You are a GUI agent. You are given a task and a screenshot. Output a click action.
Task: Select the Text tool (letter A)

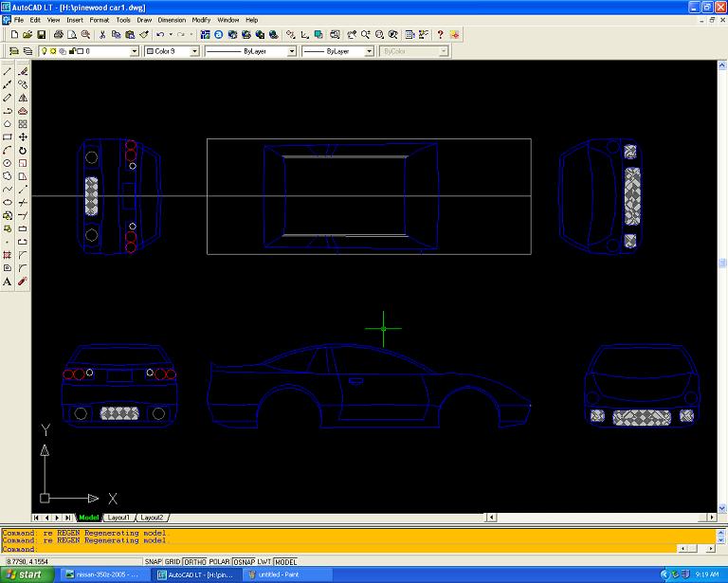pyautogui.click(x=8, y=282)
